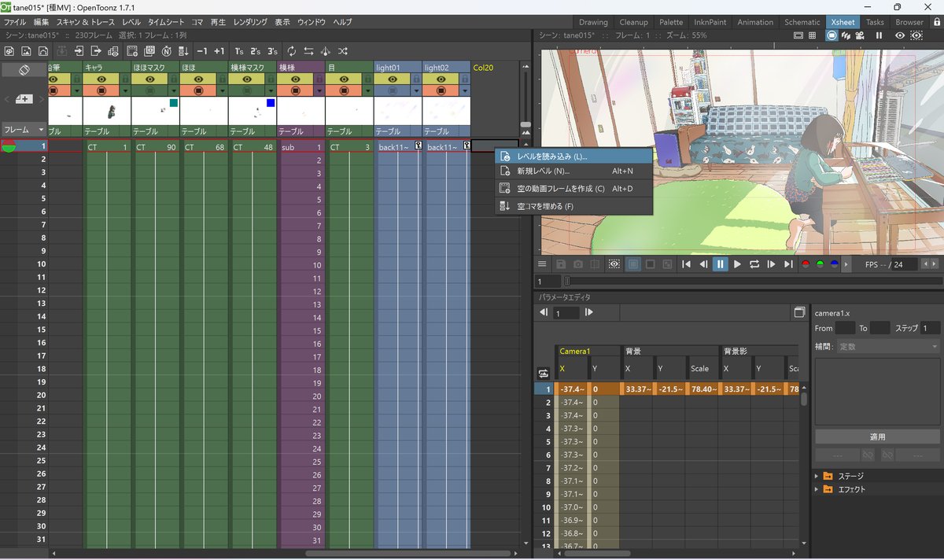Click the Freeze pause icon in viewer header
Image resolution: width=944 pixels, height=560 pixels.
pos(879,35)
